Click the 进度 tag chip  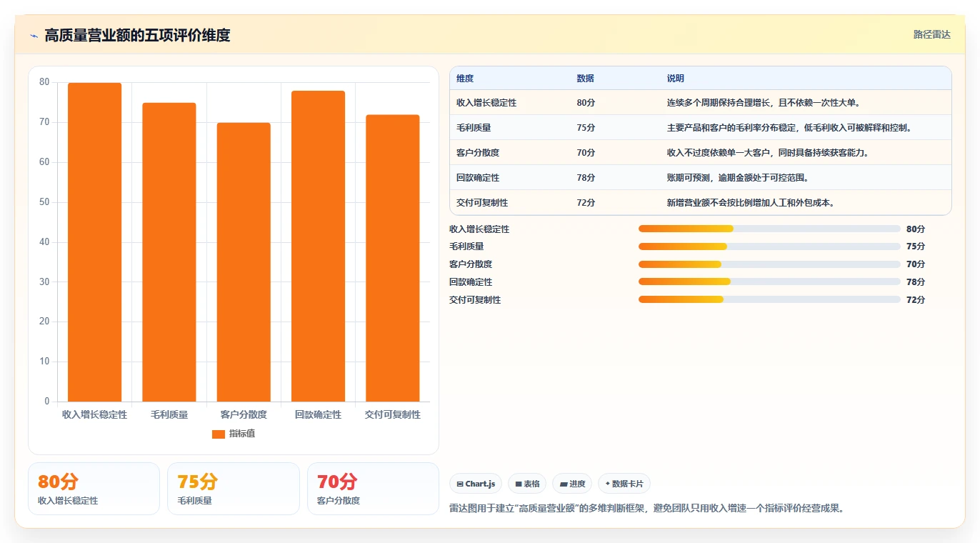tap(572, 484)
